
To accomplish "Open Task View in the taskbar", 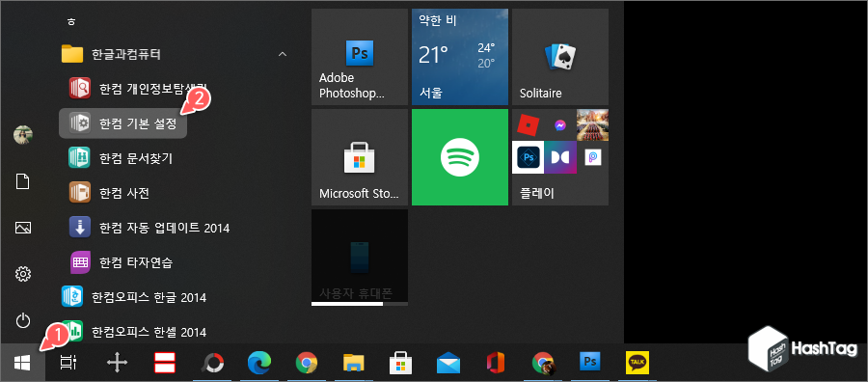I will (x=68, y=363).
